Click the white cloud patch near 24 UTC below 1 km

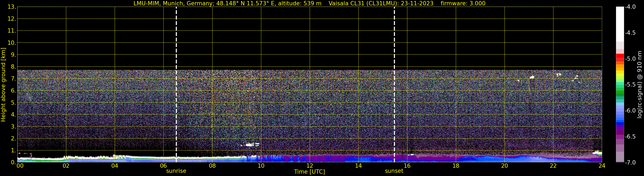pos(598,153)
